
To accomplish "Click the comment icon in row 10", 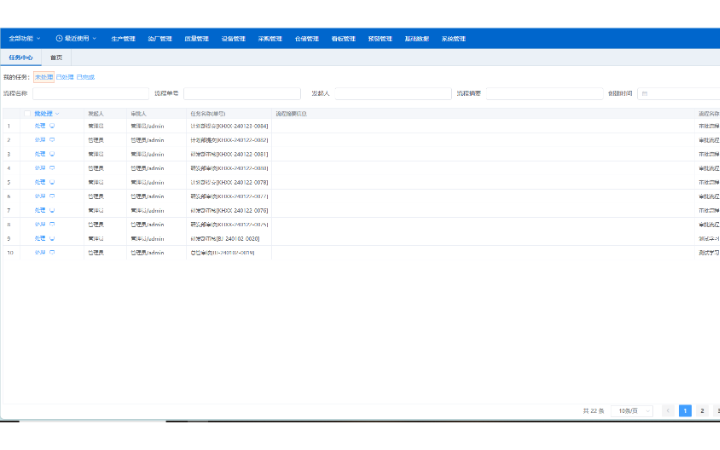I will pos(52,252).
